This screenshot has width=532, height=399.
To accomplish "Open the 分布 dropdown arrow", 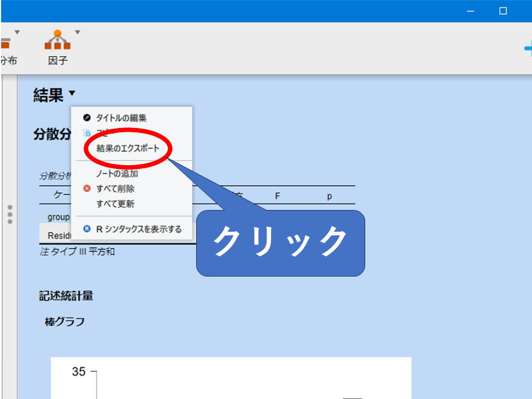I will tap(17, 32).
